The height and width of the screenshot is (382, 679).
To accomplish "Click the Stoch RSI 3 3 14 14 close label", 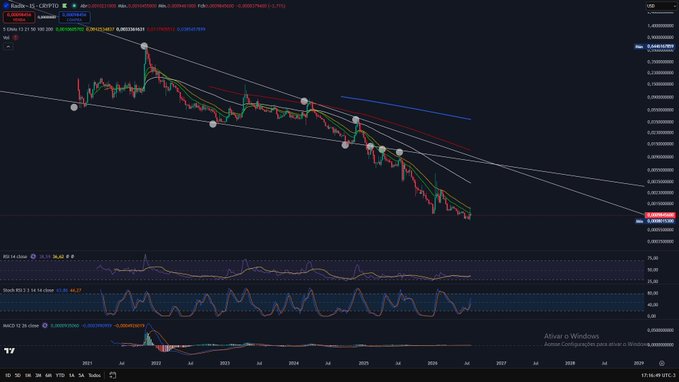I will tap(28, 290).
